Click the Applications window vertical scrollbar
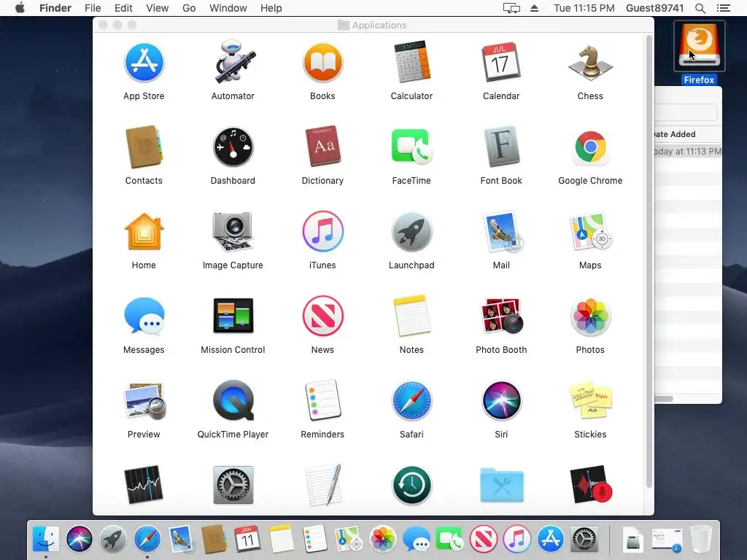The width and height of the screenshot is (747, 560). (x=649, y=262)
